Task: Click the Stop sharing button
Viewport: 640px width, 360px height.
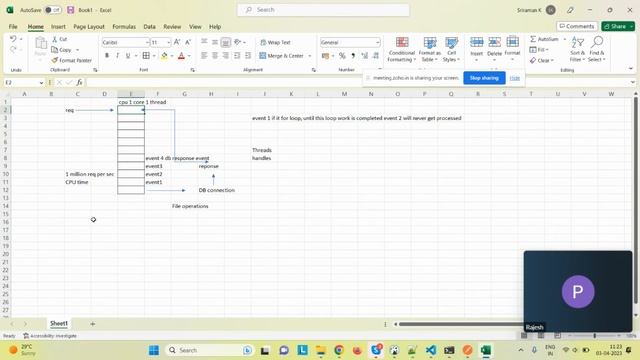Action: (484, 78)
